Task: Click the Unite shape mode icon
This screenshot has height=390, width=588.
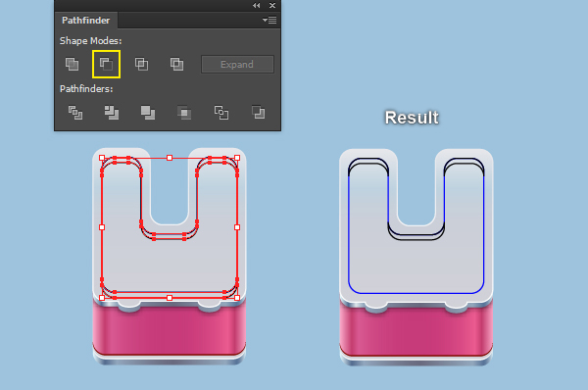Action: pos(72,64)
